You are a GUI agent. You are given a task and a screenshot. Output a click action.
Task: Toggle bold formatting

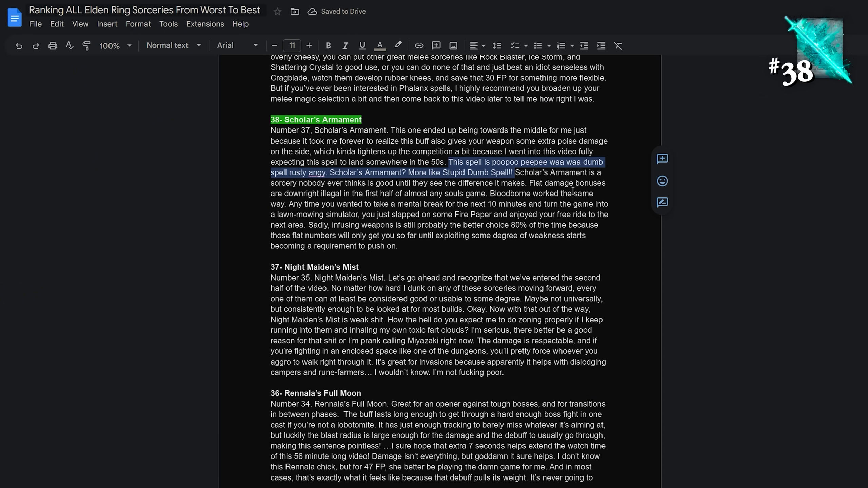pos(328,46)
